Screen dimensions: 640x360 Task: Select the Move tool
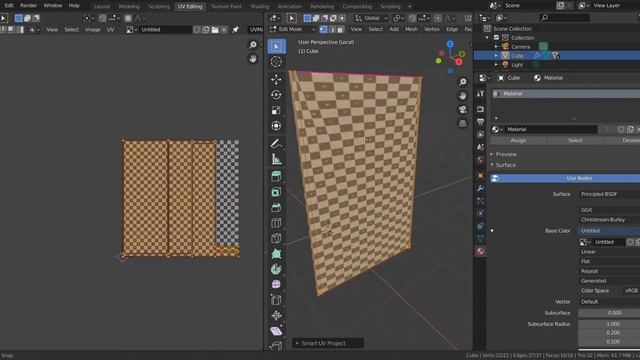(x=276, y=80)
